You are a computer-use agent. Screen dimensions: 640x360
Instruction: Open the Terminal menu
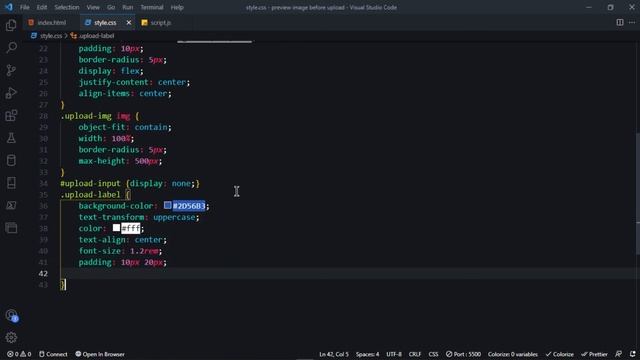click(x=151, y=7)
